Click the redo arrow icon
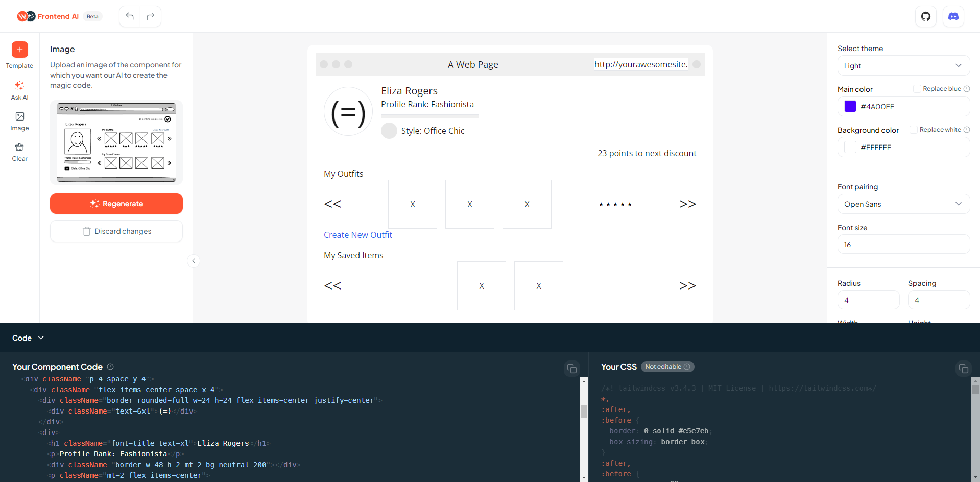This screenshot has height=482, width=980. pyautogui.click(x=151, y=16)
